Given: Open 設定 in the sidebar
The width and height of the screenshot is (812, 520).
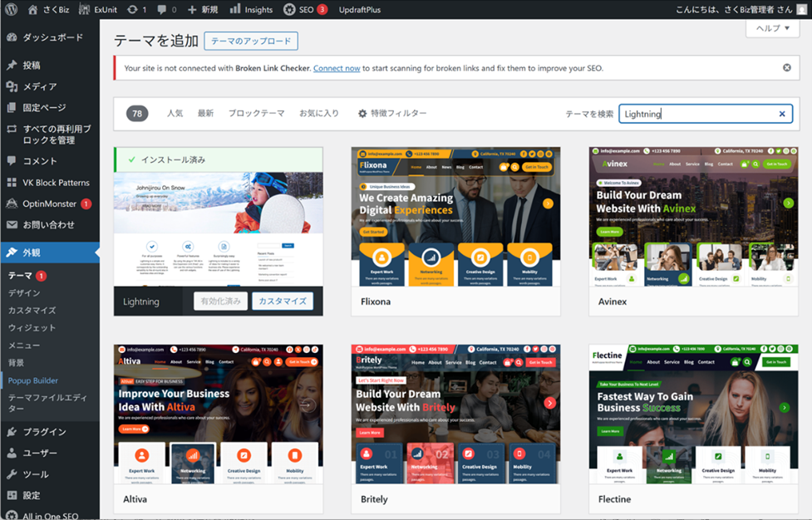Looking at the screenshot, I should pos(50,495).
